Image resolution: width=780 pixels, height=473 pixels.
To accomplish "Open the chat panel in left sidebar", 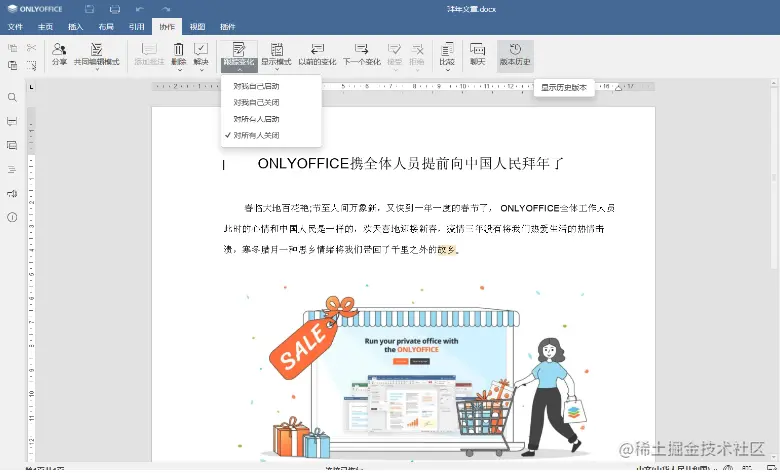I will tap(12, 145).
